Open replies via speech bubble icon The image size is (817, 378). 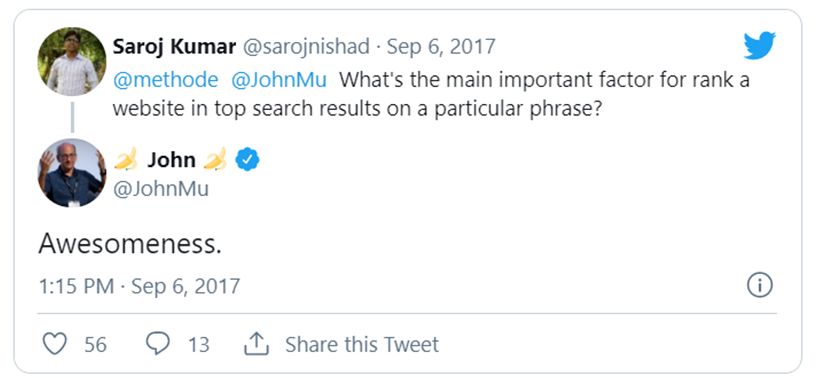[x=157, y=344]
